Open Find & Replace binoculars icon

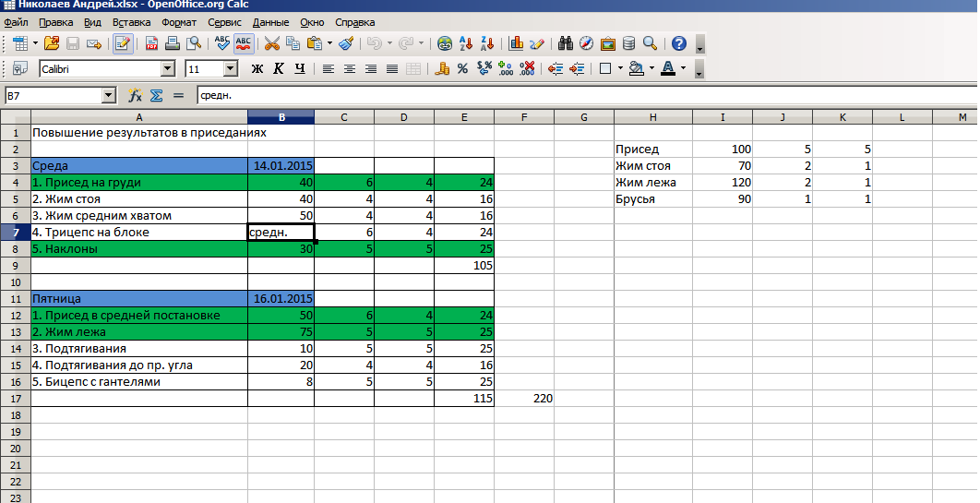coord(566,43)
